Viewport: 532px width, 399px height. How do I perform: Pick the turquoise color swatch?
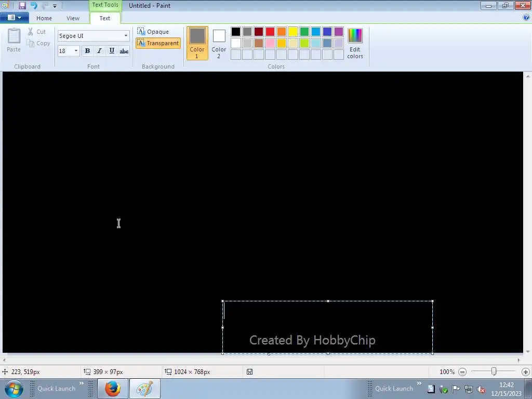[316, 32]
